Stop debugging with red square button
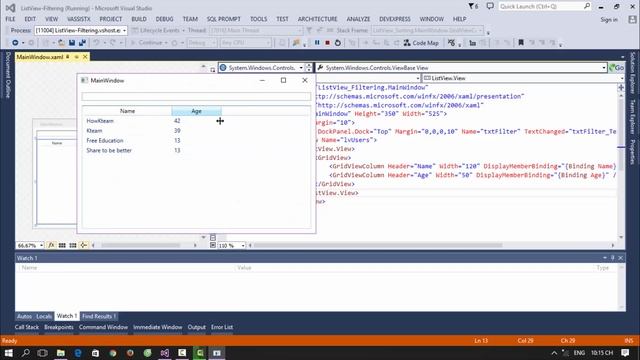 click(x=327, y=42)
